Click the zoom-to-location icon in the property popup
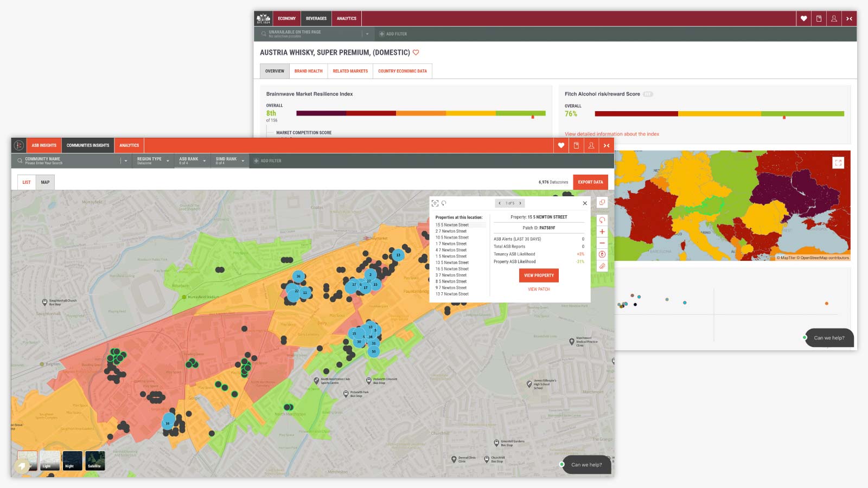This screenshot has height=488, width=868. (435, 203)
